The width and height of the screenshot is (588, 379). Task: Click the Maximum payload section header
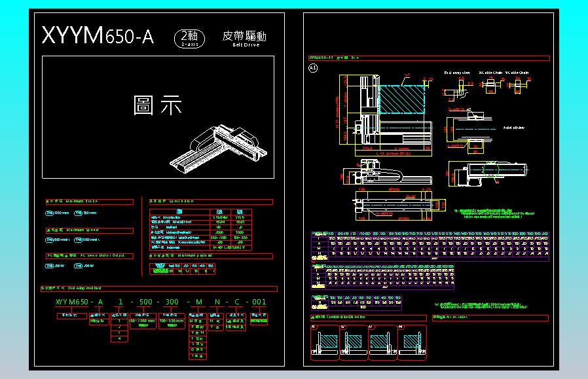(211, 256)
